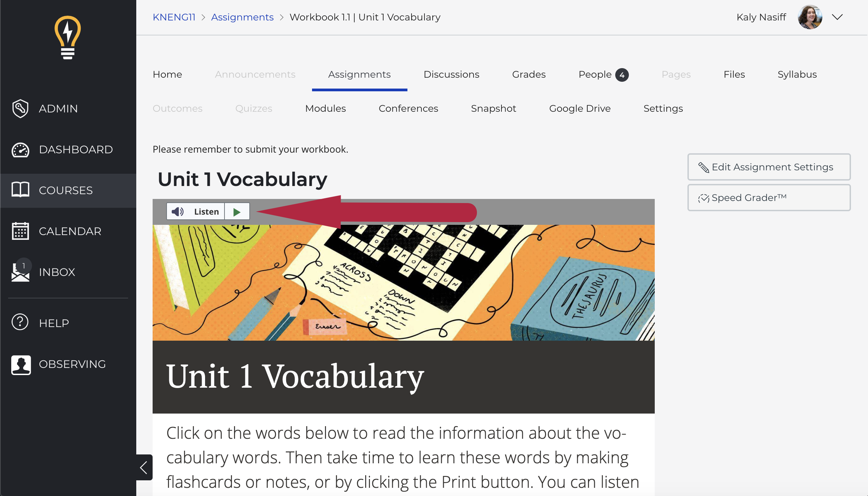Click Kaly Nasiff's profile avatar
Viewport: 868px width, 496px height.
(810, 17)
